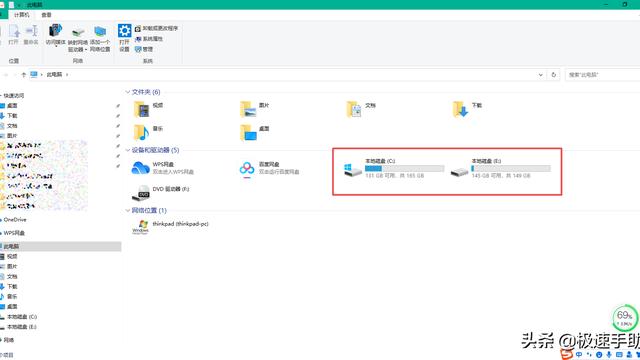Select the 桌面 folder in the main pane
Screen dimensions: 640x360
(255, 132)
